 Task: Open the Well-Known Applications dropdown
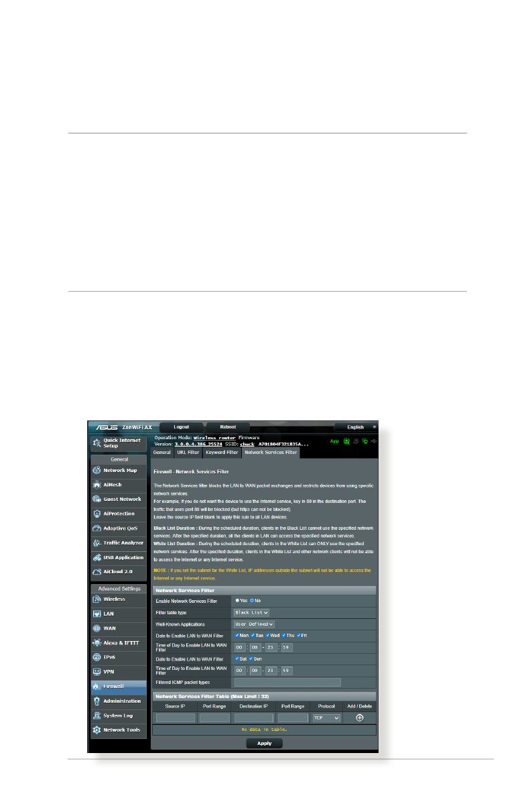254,624
